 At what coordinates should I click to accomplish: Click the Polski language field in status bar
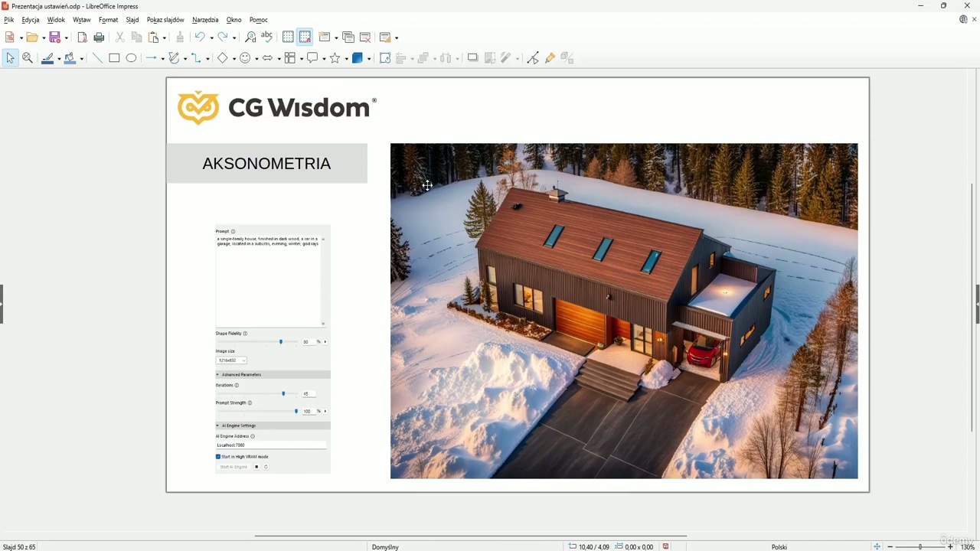tap(779, 546)
